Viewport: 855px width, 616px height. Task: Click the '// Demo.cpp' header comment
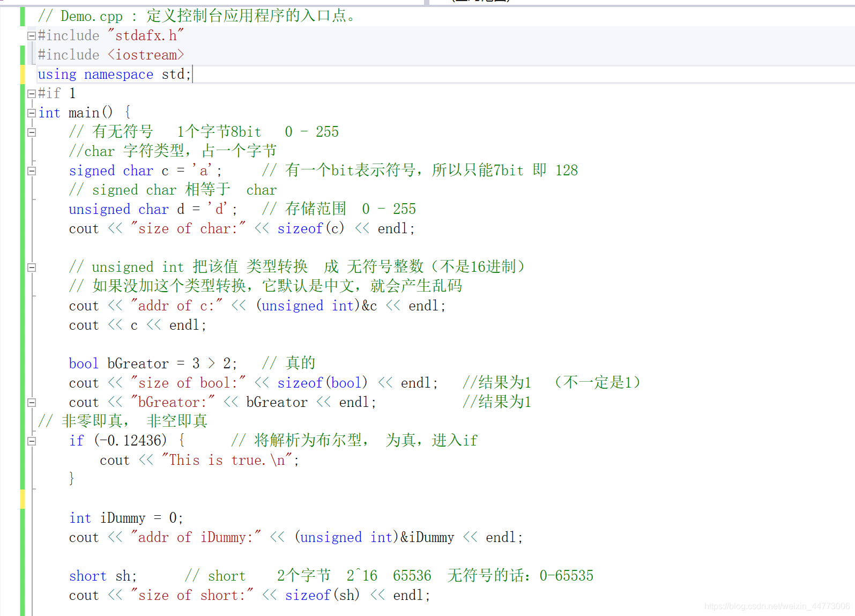click(x=197, y=16)
